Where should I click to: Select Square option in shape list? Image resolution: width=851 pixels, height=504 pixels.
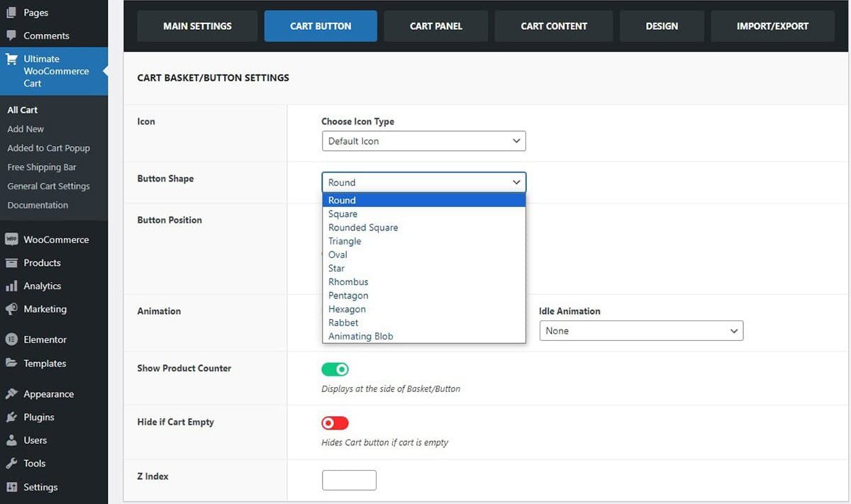[424, 214]
